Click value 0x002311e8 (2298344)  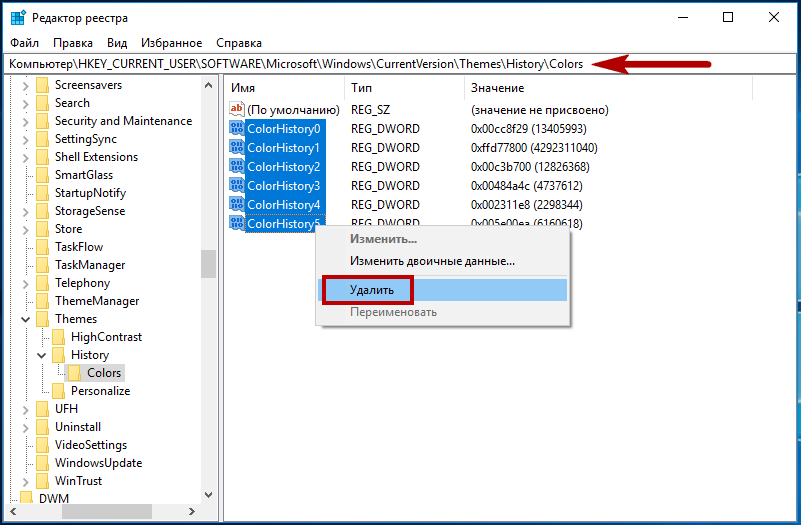click(527, 204)
